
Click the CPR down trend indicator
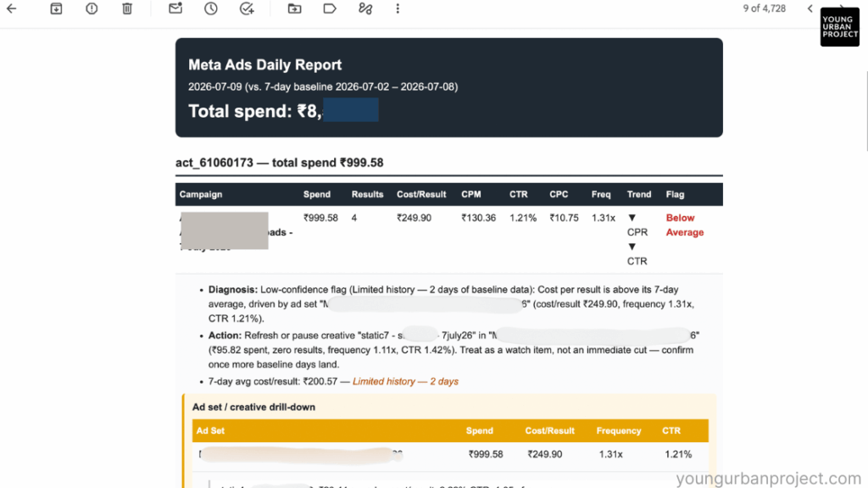(637, 225)
